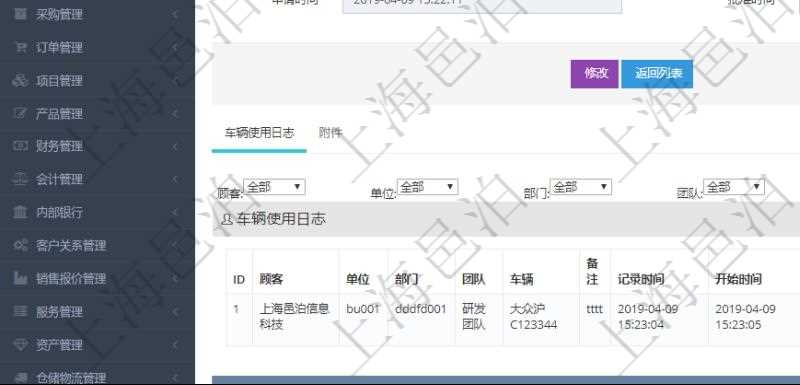Click the 仓储物流管理 truck icon
800x385 pixels.
pyautogui.click(x=20, y=377)
